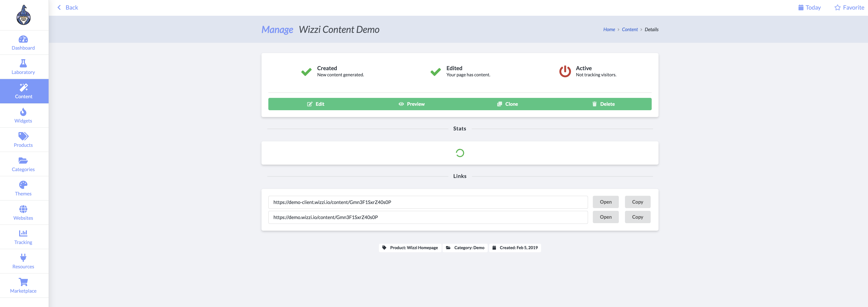Open Products tags icon
This screenshot has height=307, width=868.
23,136
